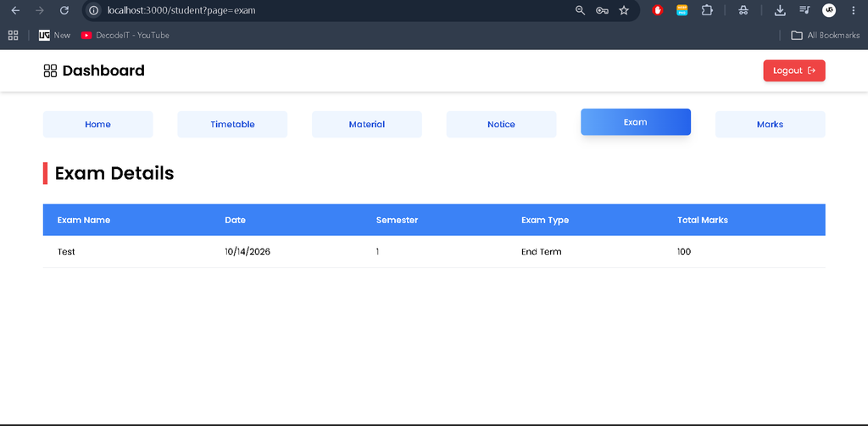Click the Date column header
The image size is (868, 426).
[x=236, y=220]
